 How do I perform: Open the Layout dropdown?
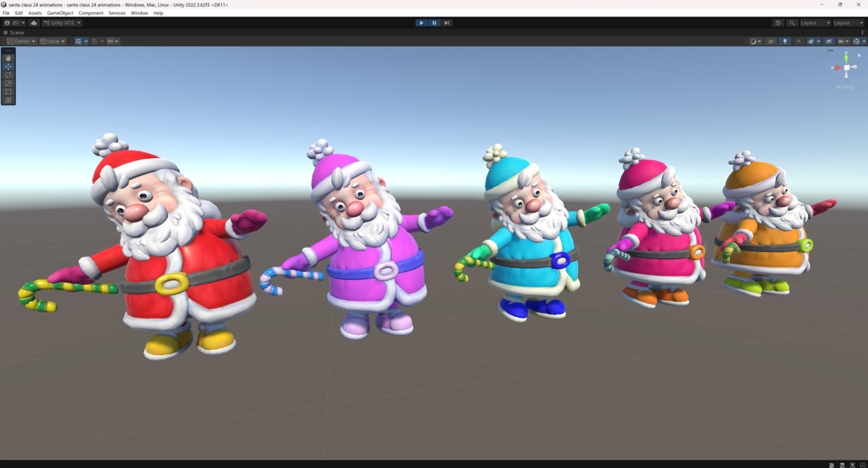[848, 22]
